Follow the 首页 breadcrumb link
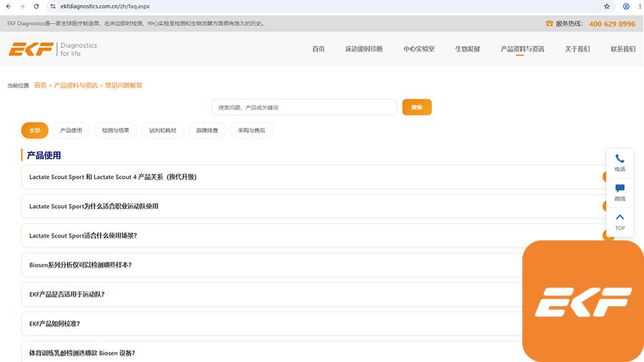This screenshot has height=362, width=644. pos(40,85)
